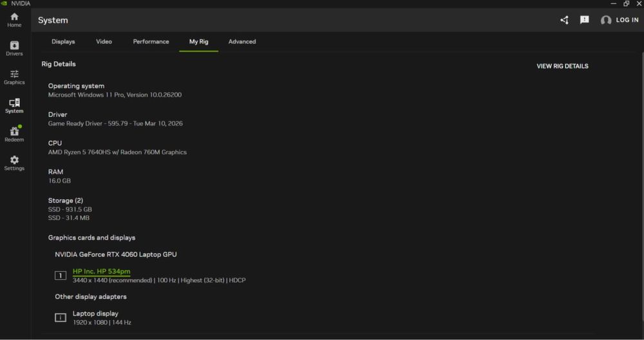Open the Advanced tab

(242, 41)
